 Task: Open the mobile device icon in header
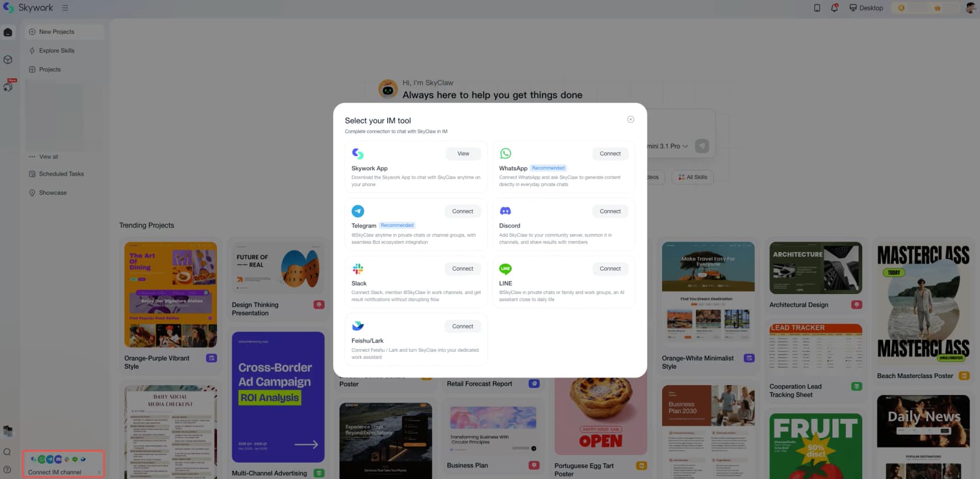tap(817, 8)
